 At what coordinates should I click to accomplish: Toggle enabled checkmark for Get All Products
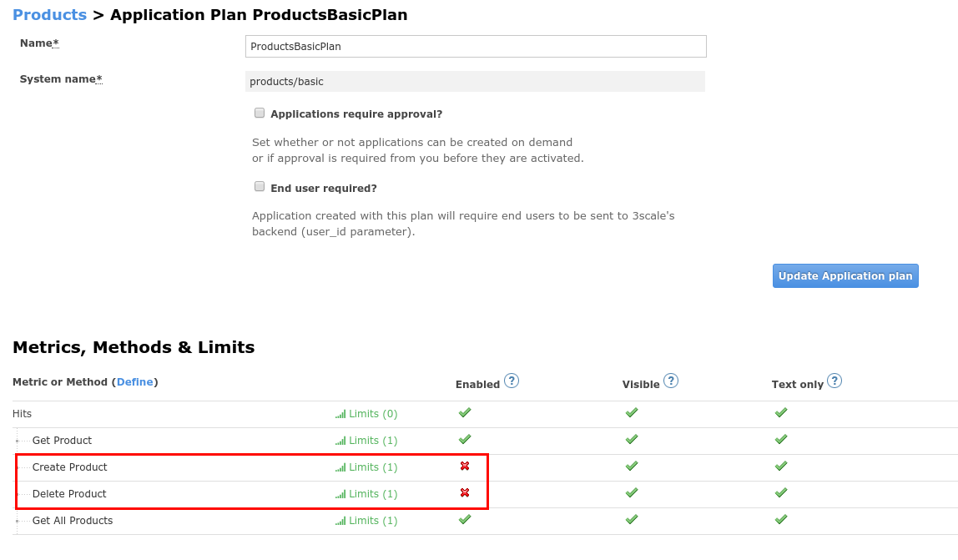tap(465, 519)
